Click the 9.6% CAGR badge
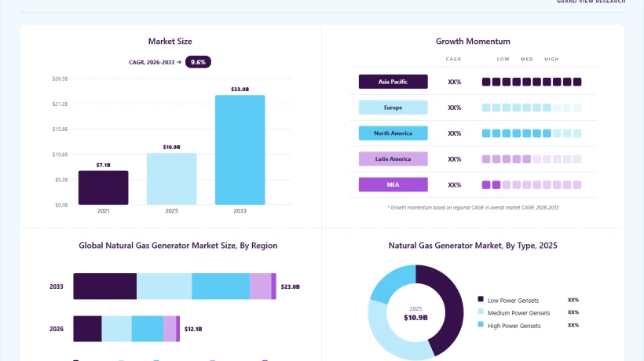The width and height of the screenshot is (644, 361). (198, 62)
